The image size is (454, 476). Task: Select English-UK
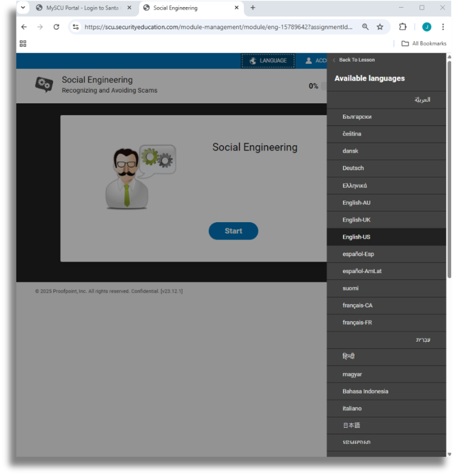point(386,220)
